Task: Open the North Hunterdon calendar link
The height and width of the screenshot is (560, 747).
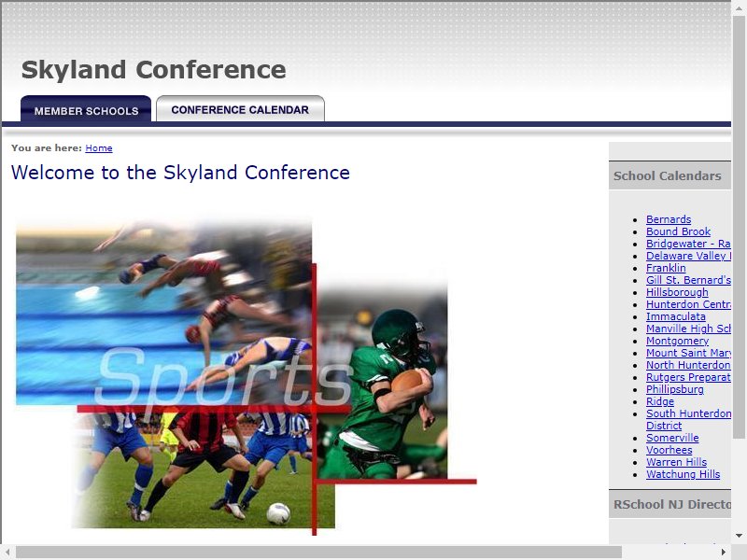Action: click(x=688, y=365)
